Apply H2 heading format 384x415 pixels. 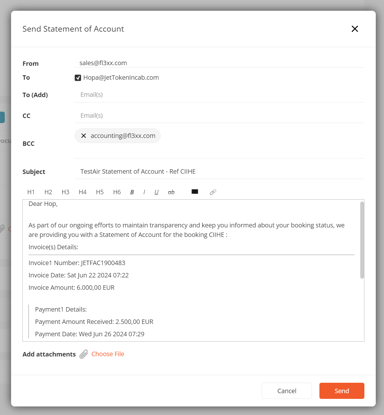click(x=48, y=192)
